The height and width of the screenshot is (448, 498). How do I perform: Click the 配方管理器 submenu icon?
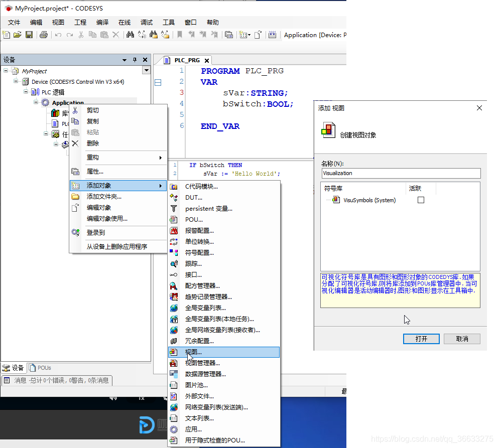coord(174,286)
